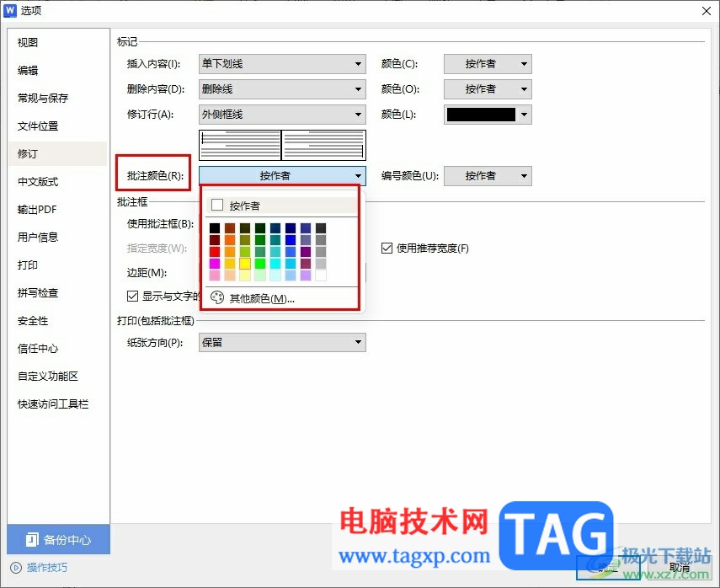720x588 pixels.
Task: Collapse the 批注颜色(R) dropdown
Action: (282, 175)
